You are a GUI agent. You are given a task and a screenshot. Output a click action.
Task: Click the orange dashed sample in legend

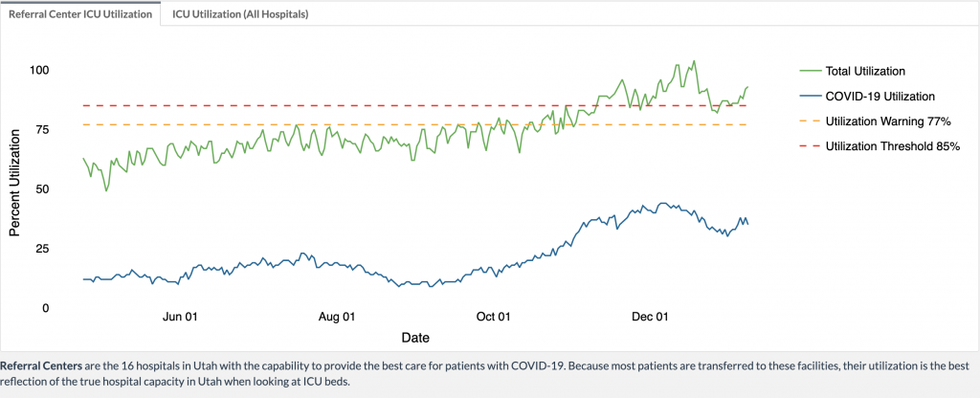pyautogui.click(x=812, y=122)
